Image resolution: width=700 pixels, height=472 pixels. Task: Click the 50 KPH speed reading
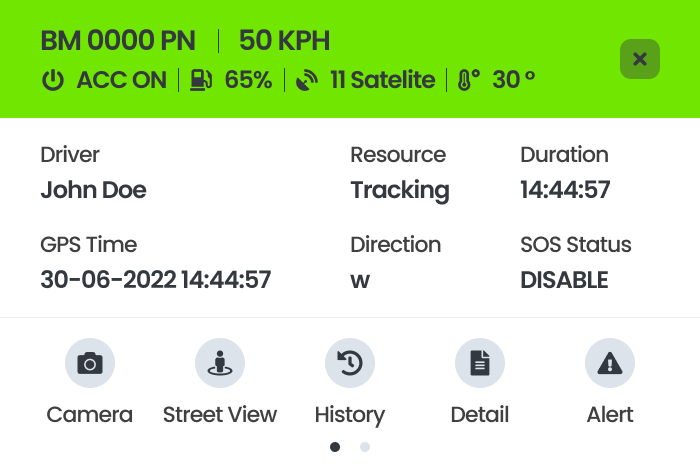pyautogui.click(x=284, y=42)
